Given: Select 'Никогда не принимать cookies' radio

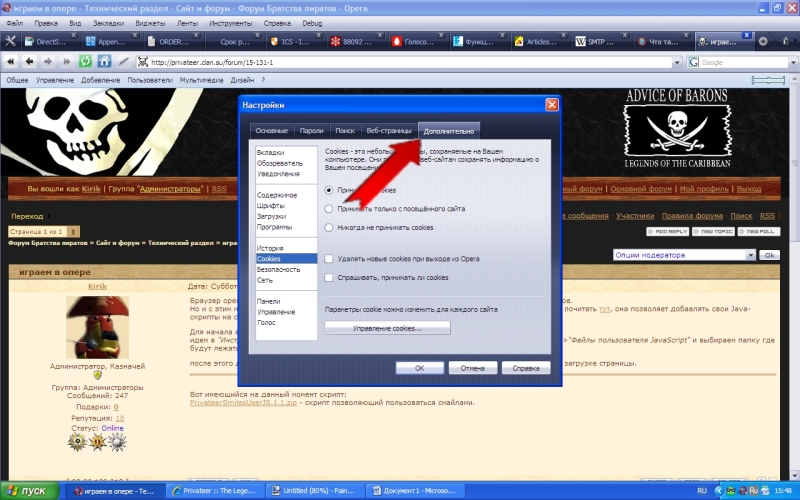Looking at the screenshot, I should coord(329,228).
